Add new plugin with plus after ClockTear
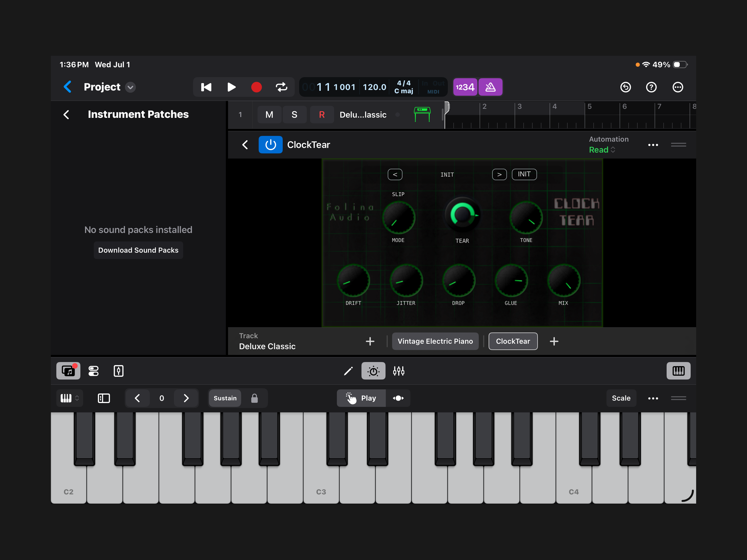 pyautogui.click(x=554, y=342)
